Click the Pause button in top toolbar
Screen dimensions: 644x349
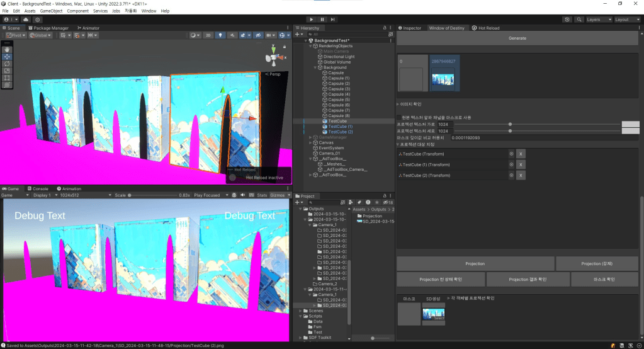pyautogui.click(x=322, y=20)
